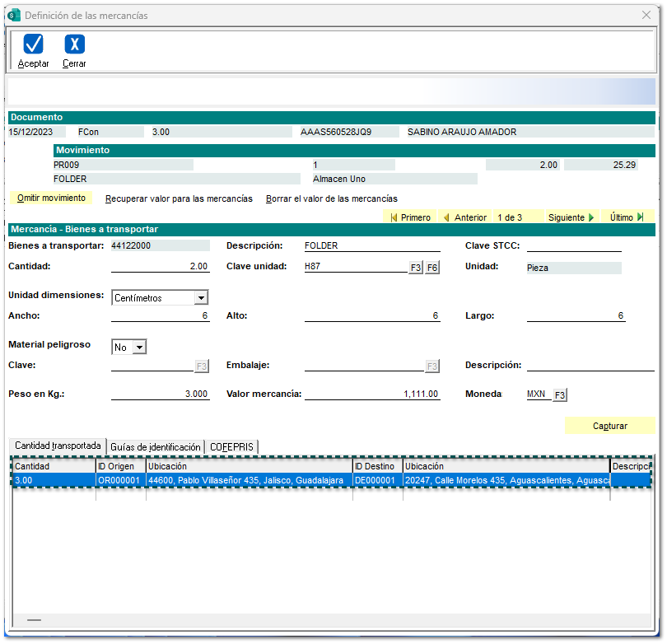Click the Capturar button
This screenshot has width=667, height=644.
[609, 426]
